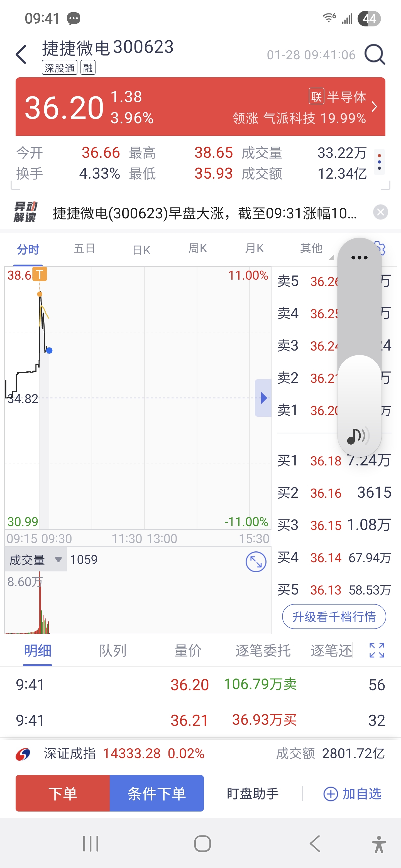The width and height of the screenshot is (401, 868).
Task: Open the 半导体 sector details chevron
Action: 374,107
